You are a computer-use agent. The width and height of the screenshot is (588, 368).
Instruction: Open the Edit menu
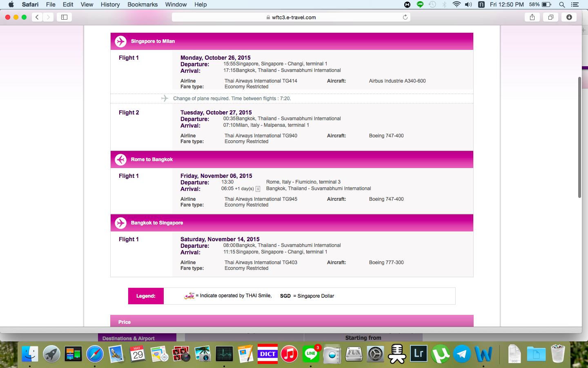(68, 4)
